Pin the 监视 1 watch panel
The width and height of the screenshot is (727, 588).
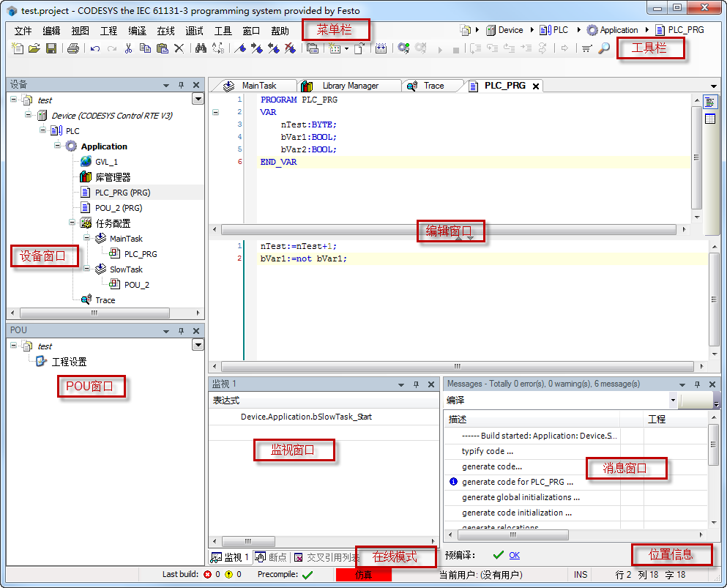(416, 383)
